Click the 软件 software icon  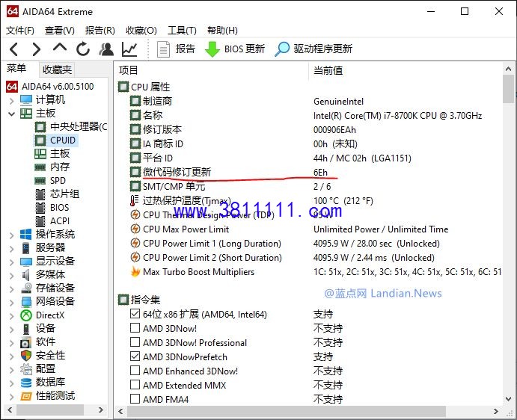click(26, 342)
